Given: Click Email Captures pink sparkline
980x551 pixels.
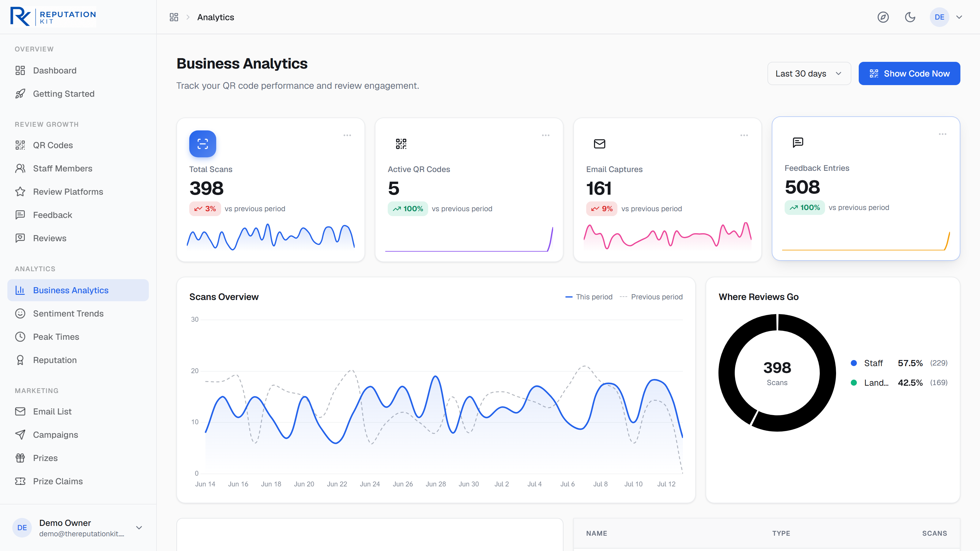Looking at the screenshot, I should (668, 236).
